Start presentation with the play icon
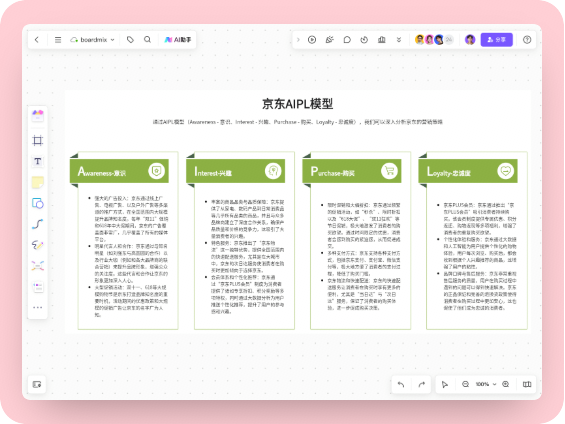565x424 pixels. click(312, 40)
